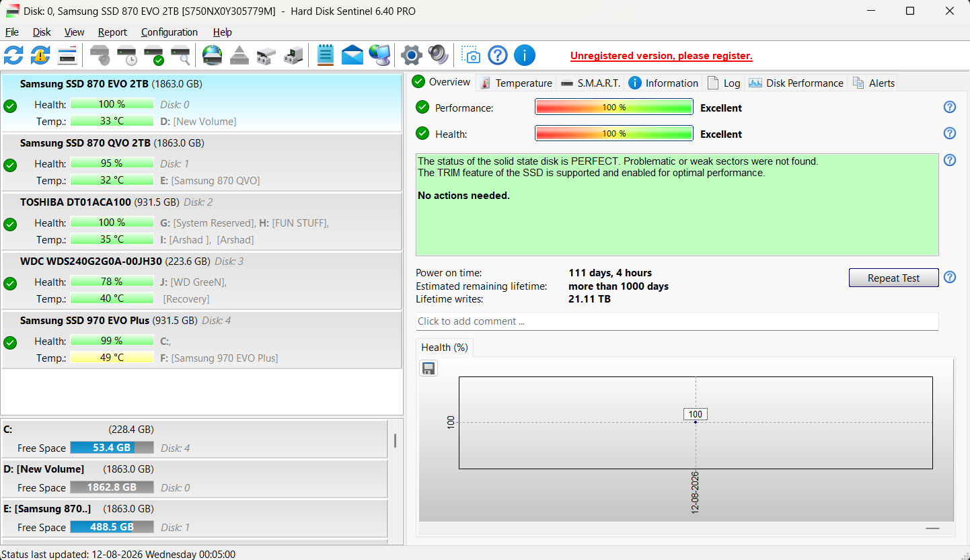The height and width of the screenshot is (560, 970).
Task: Click the E: [Samsung 870..] partition row
Action: coord(194,518)
